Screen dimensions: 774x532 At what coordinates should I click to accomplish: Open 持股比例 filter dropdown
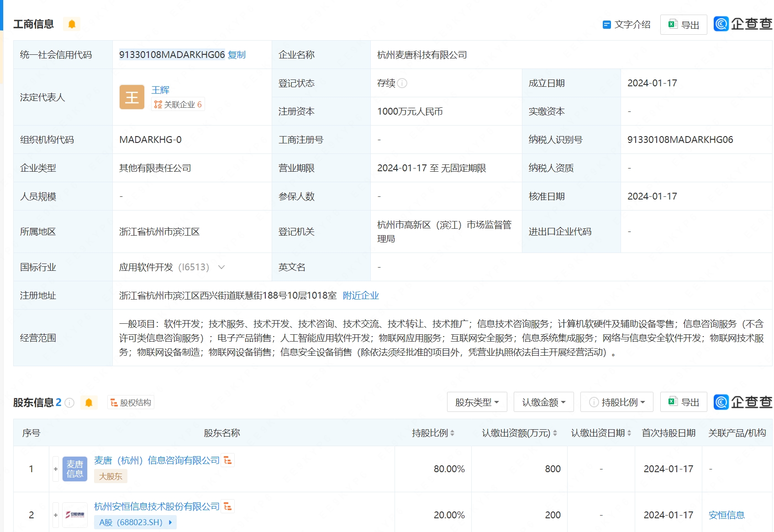617,402
